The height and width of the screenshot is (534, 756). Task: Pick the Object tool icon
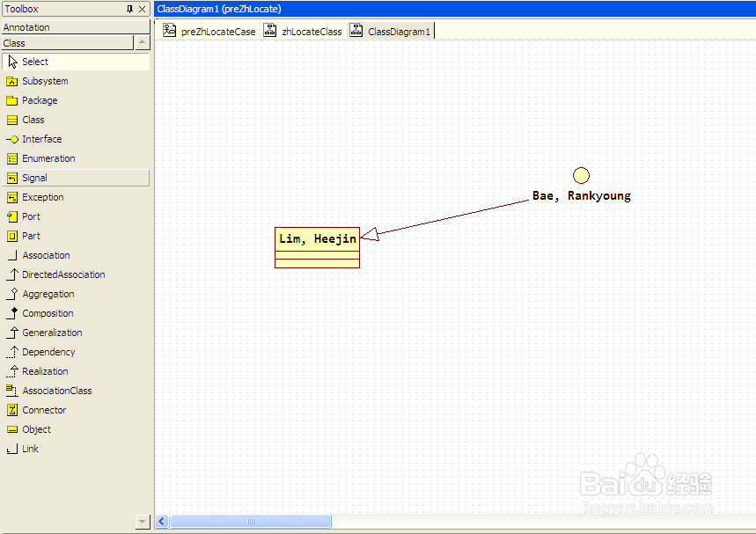point(12,429)
